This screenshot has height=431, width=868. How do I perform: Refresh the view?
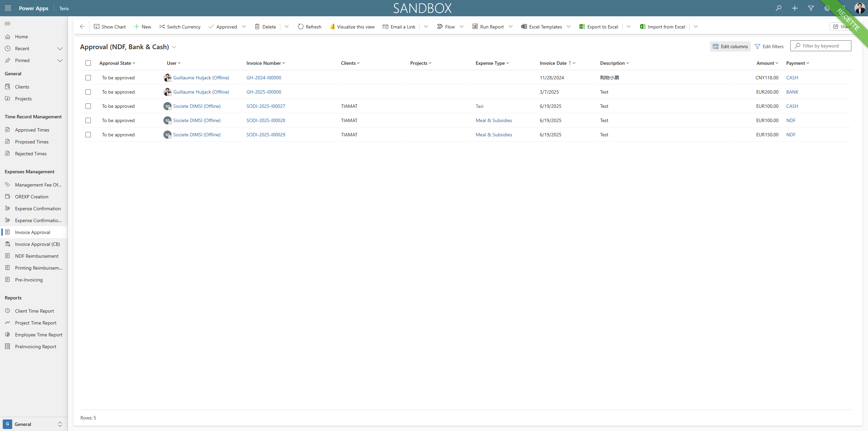pos(309,27)
